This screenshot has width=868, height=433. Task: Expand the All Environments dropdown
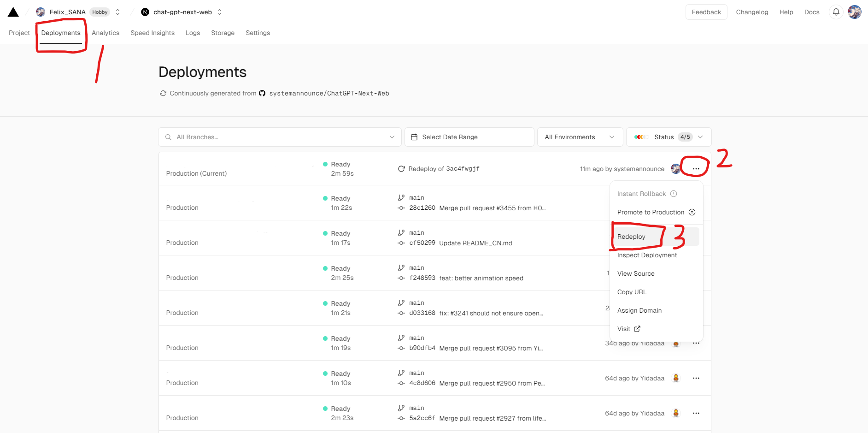(x=580, y=137)
